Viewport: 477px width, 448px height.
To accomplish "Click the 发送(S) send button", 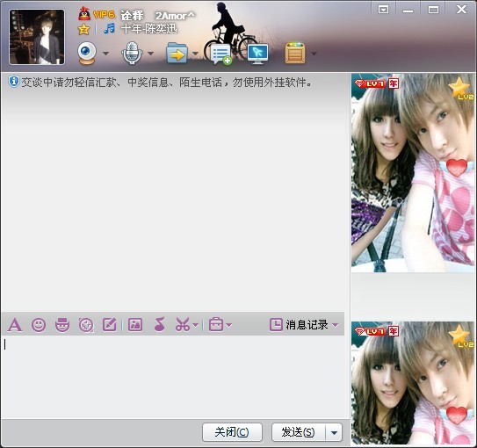I will tap(299, 432).
